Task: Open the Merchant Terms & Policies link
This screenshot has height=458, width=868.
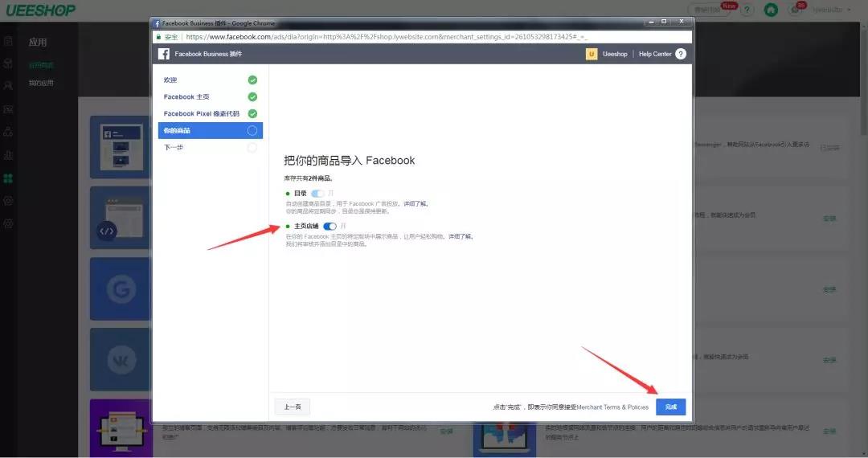Action: (x=612, y=407)
